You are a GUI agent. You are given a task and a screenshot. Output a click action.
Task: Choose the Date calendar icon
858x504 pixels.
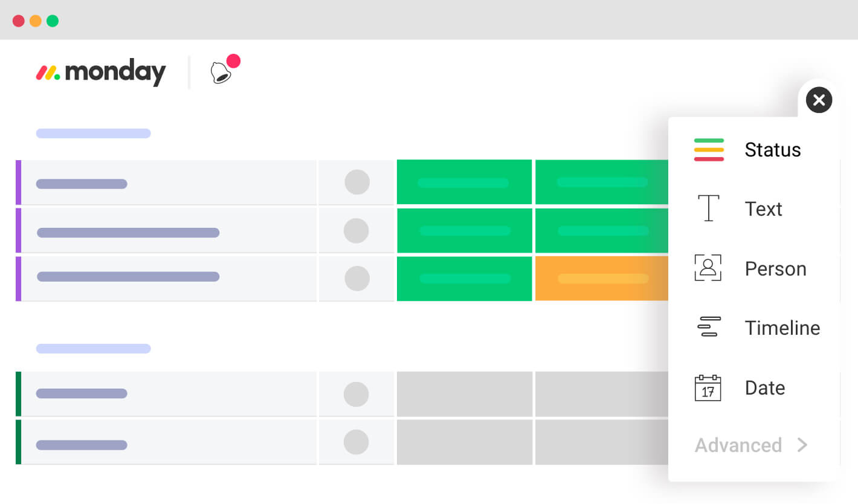pyautogui.click(x=708, y=387)
